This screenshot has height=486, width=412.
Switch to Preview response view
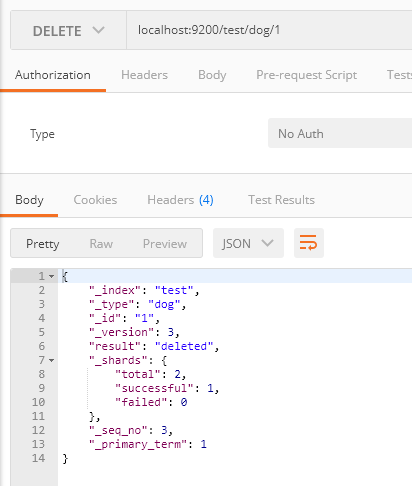click(x=165, y=244)
